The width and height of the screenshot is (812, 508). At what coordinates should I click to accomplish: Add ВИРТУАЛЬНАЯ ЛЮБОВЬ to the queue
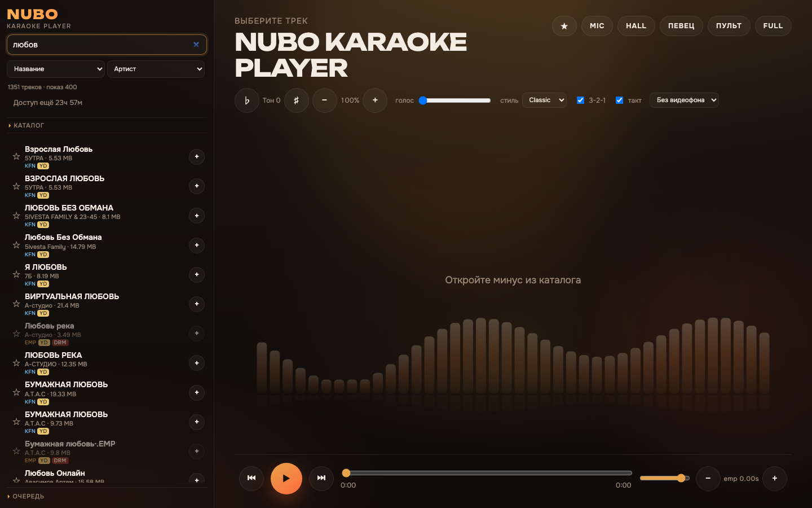point(197,304)
